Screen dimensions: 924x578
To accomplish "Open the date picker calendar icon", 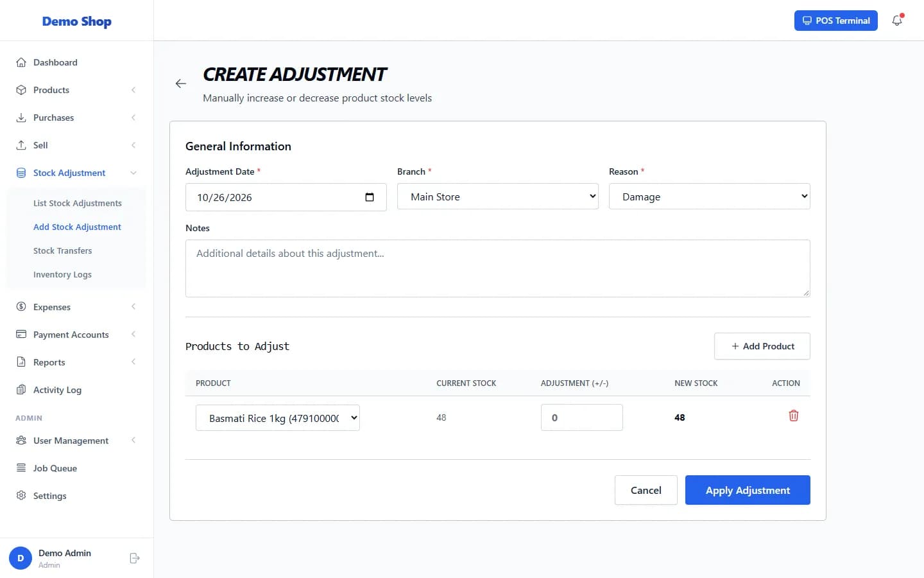I will pos(370,197).
